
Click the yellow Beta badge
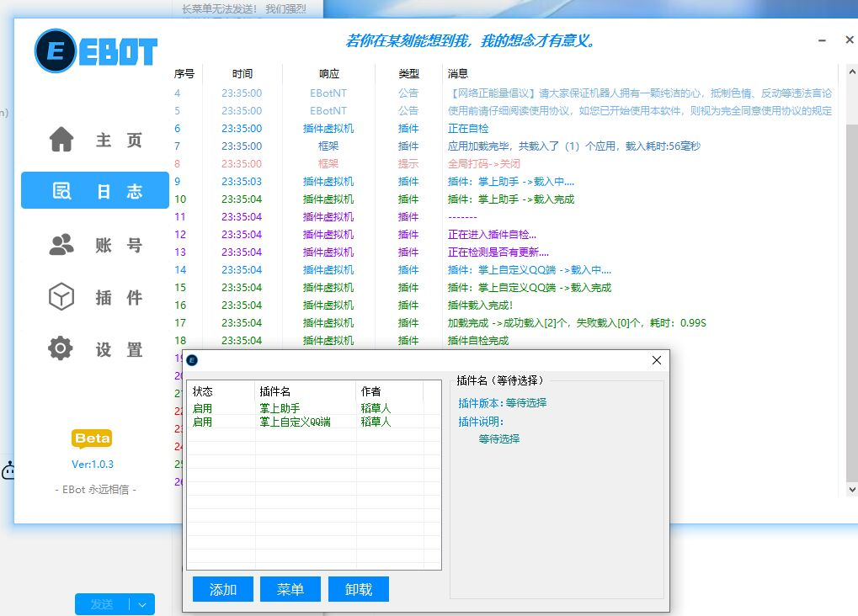pos(92,438)
